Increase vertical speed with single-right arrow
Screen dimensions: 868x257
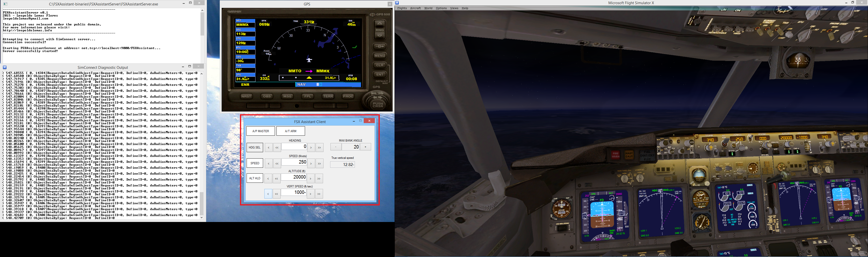click(x=310, y=194)
